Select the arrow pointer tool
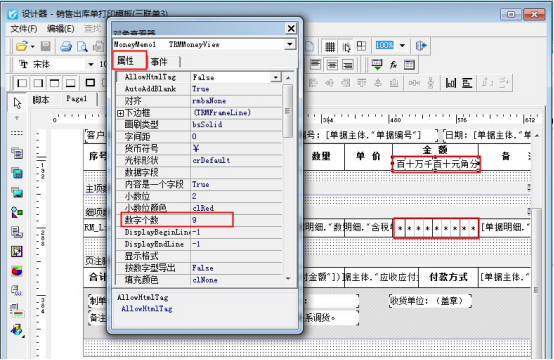Image resolution: width=554 pixels, height=360 pixels. coord(17,103)
